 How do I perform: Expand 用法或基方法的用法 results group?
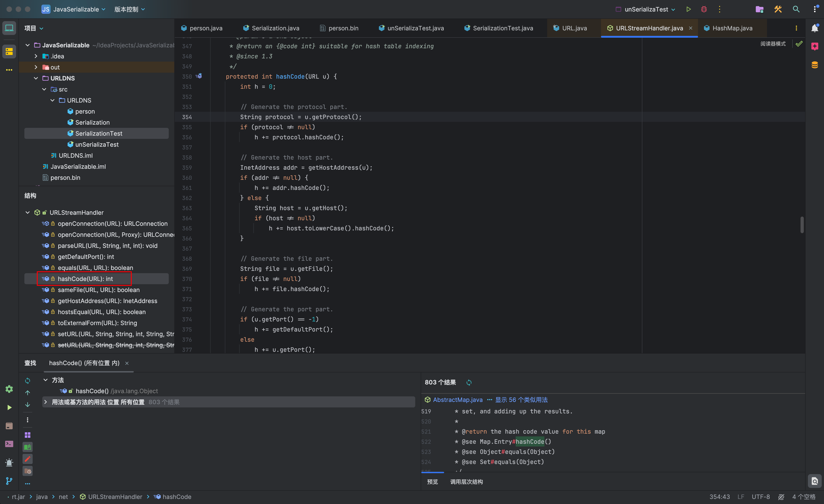[46, 402]
